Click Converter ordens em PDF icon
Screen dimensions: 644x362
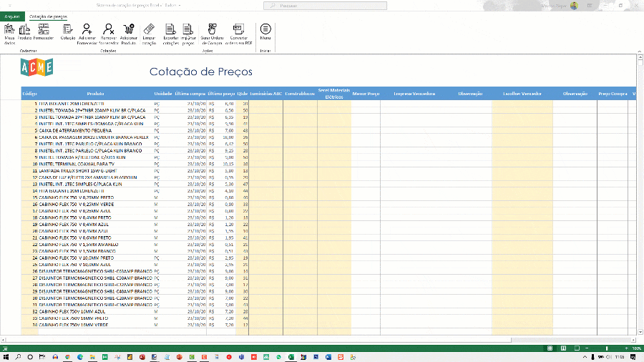(238, 34)
